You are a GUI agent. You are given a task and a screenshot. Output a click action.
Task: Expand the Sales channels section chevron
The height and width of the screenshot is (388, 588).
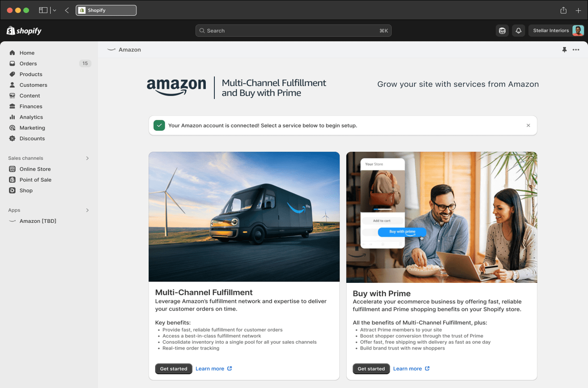87,158
